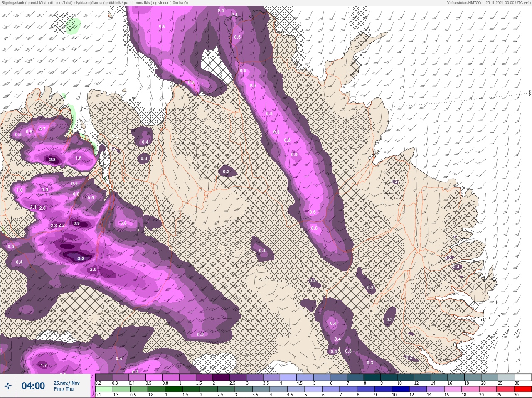Pick the red swatch ending the lower legend
This screenshot has width=532, height=398.
522,389
